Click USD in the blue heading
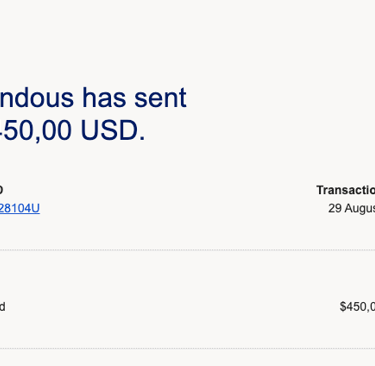This screenshot has height=366, width=375. click(x=109, y=130)
